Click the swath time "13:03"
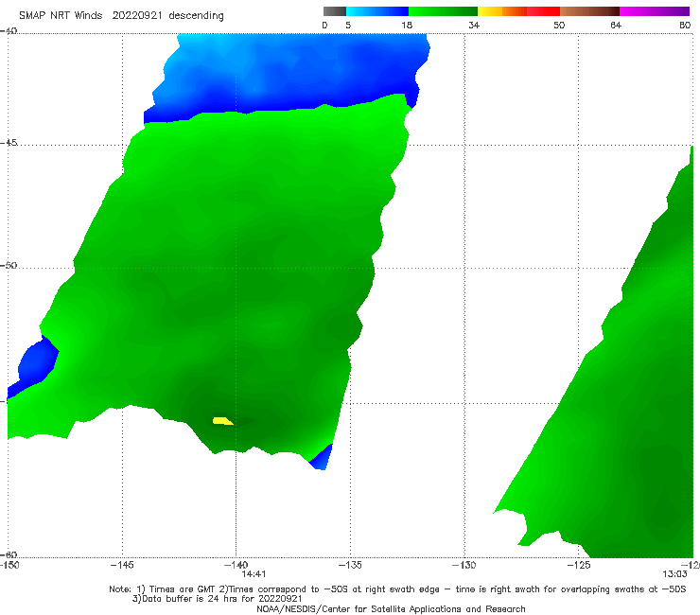Image resolution: width=700 pixels, height=615 pixels. tap(674, 574)
